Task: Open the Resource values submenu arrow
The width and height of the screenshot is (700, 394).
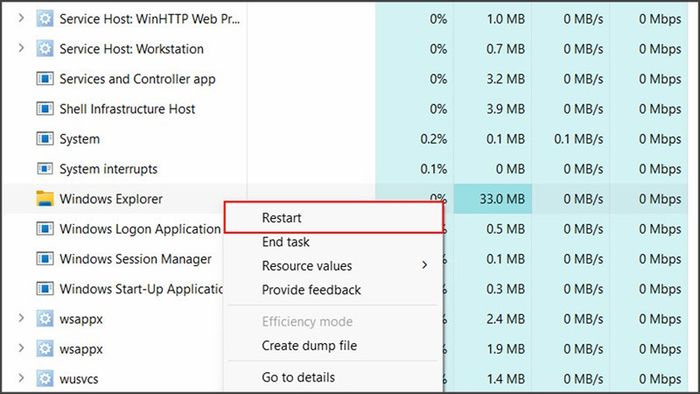Action: 425,265
